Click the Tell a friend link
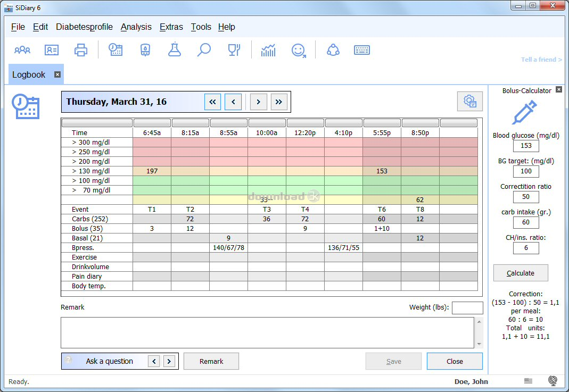 [x=541, y=60]
